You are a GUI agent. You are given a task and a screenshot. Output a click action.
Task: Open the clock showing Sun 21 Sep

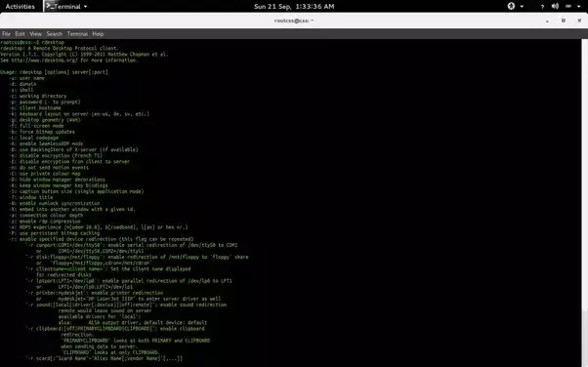[294, 7]
